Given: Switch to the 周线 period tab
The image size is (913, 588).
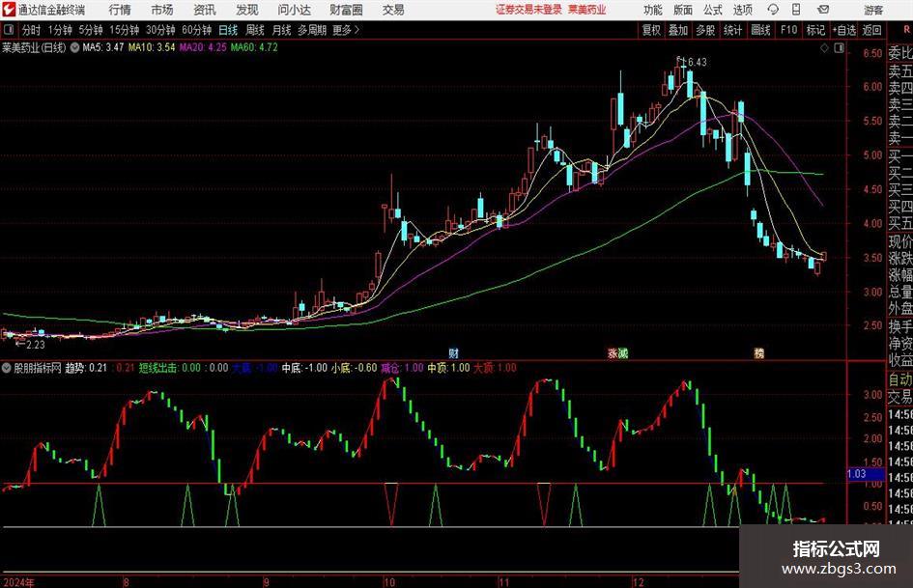Looking at the screenshot, I should tap(254, 30).
